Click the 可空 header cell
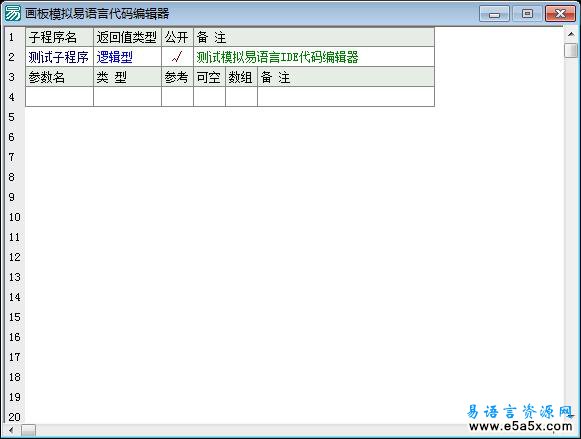This screenshot has height=439, width=581. coord(209,77)
